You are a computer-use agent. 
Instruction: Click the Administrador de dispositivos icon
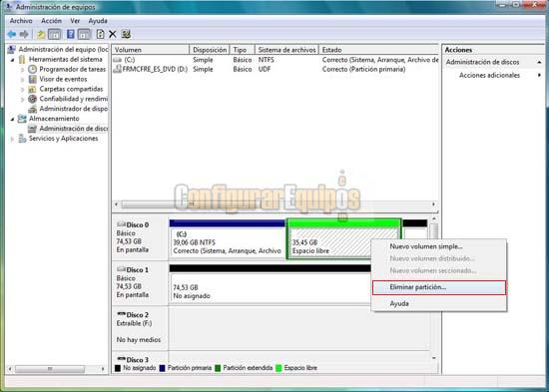click(33, 109)
